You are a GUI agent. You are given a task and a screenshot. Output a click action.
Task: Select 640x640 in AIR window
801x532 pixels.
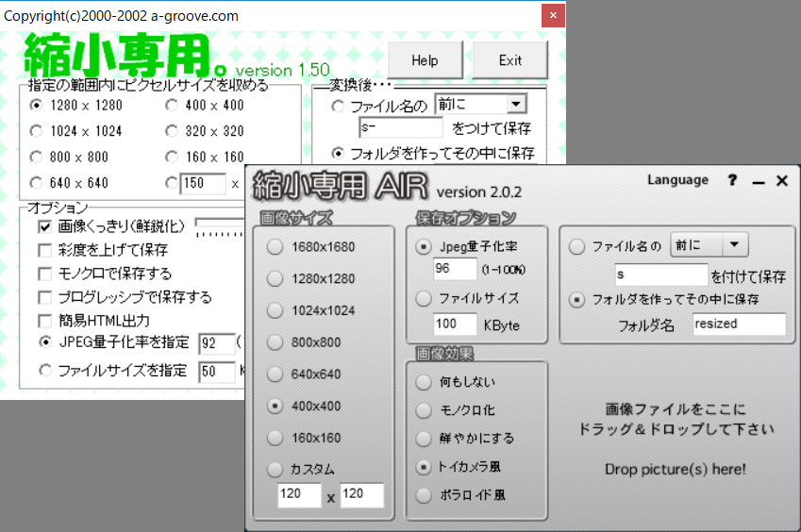[275, 374]
